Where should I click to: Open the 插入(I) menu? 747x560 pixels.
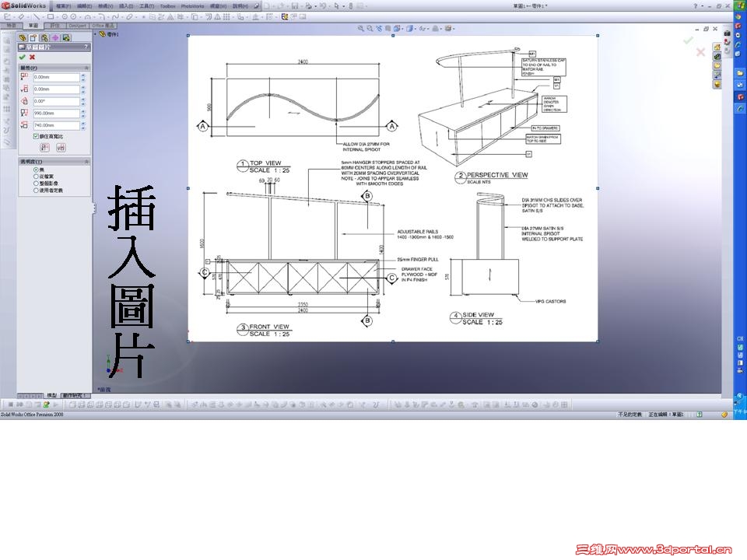[126, 6]
